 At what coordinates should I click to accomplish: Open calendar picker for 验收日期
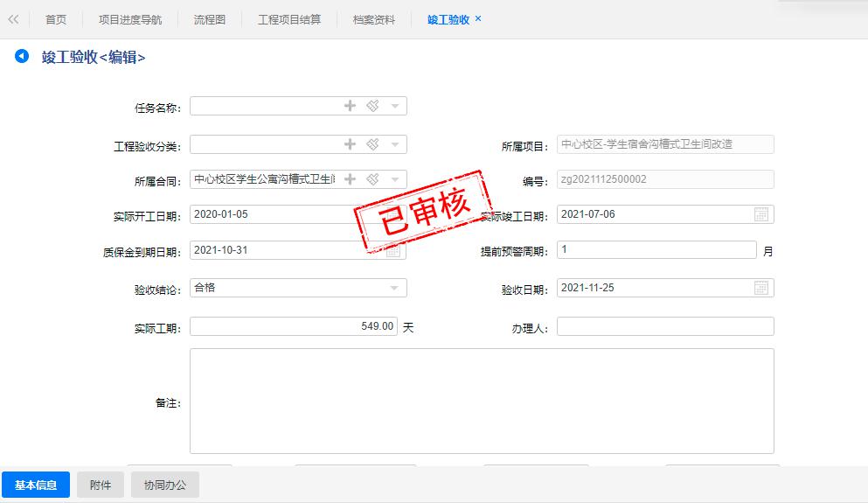(761, 288)
